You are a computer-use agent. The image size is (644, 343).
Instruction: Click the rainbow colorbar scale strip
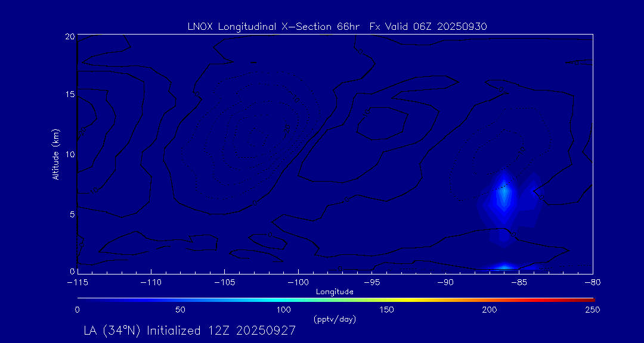click(336, 300)
